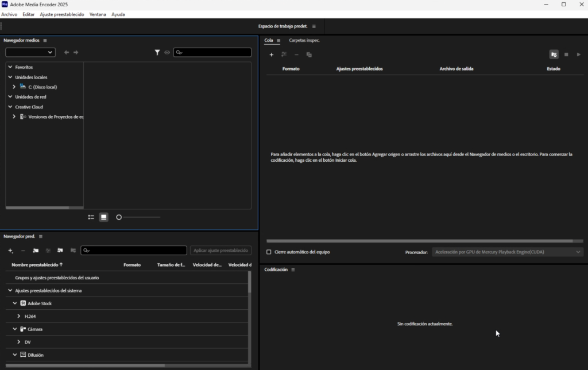588x370 pixels.
Task: Expand C: (Disco local) in the tree
Action: click(x=14, y=87)
